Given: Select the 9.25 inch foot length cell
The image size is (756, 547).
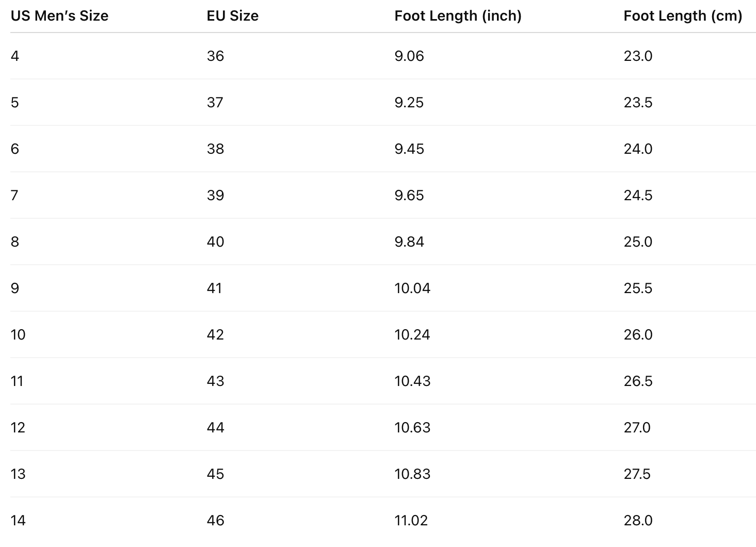Looking at the screenshot, I should click(409, 102).
